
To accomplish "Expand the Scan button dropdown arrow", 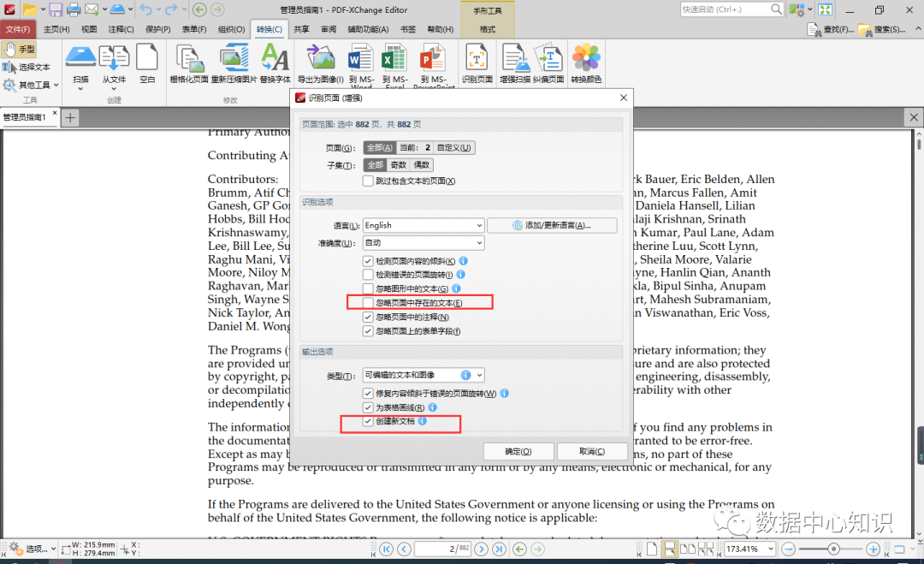I will 80,89.
